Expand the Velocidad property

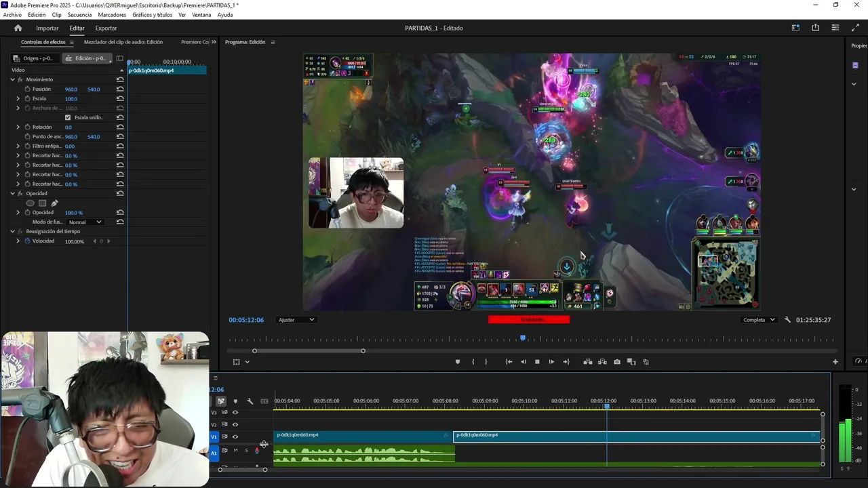click(x=18, y=241)
